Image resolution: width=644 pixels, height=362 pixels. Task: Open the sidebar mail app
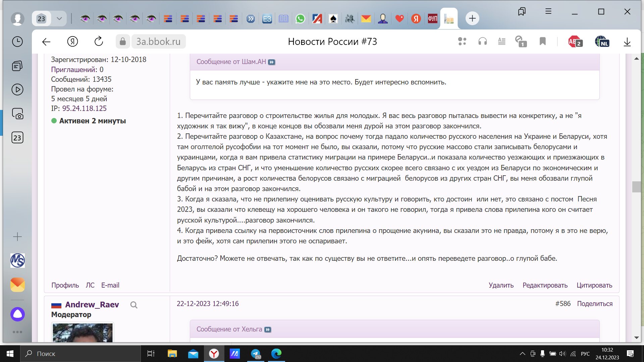pyautogui.click(x=17, y=285)
